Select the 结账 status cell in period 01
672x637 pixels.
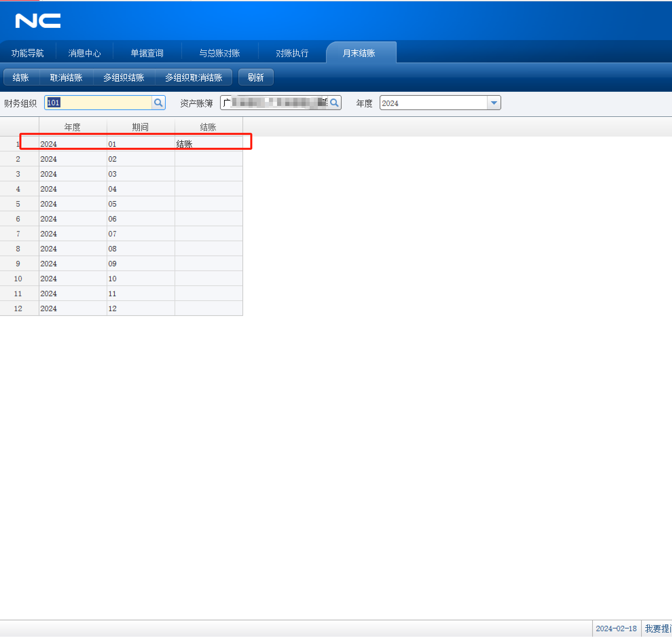click(208, 144)
